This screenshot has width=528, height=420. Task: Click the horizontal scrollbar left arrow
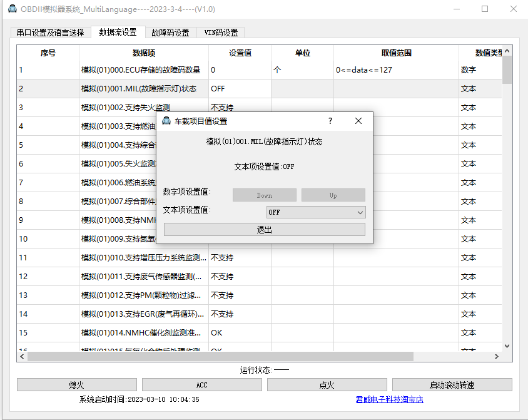tap(22, 356)
